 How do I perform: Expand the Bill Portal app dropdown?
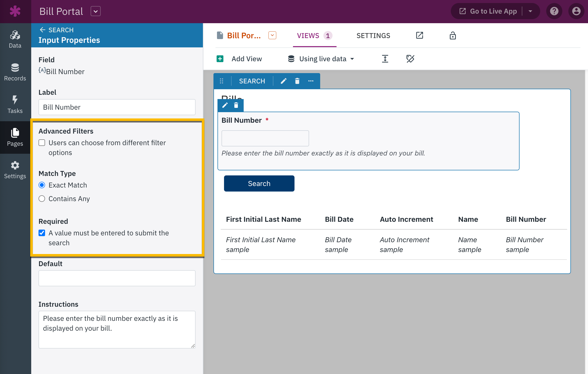96,11
